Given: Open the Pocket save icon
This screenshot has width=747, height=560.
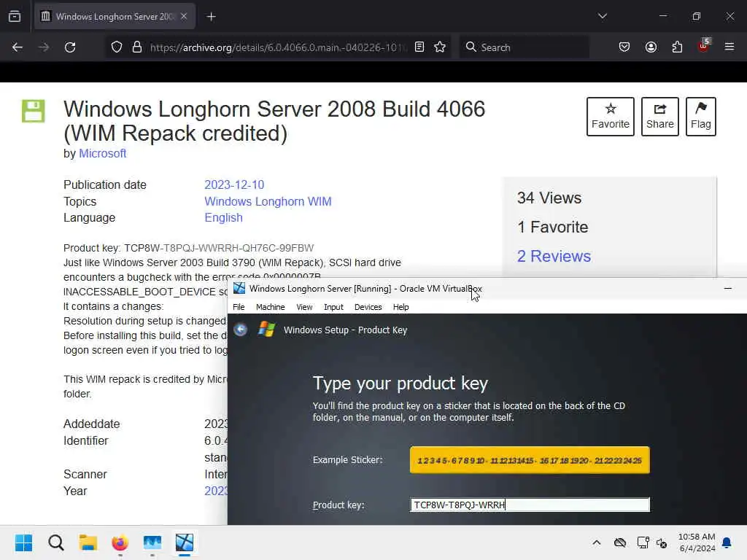Looking at the screenshot, I should 624,47.
